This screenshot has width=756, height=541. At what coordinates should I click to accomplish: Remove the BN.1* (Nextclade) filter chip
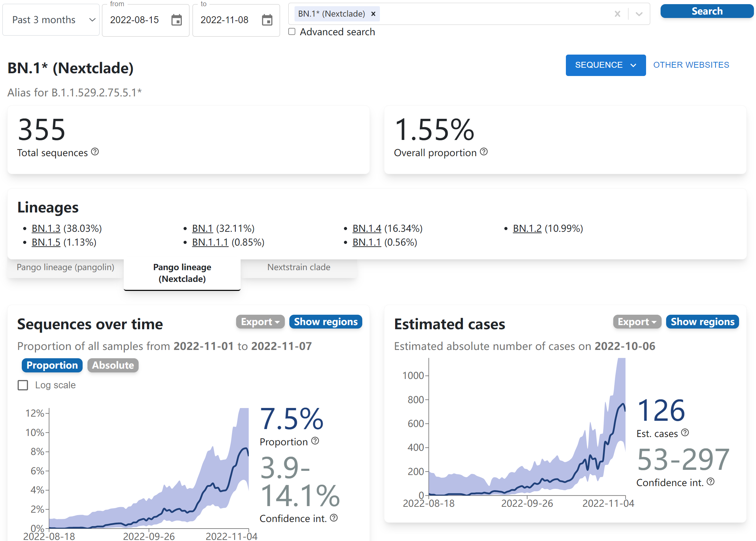(x=373, y=14)
